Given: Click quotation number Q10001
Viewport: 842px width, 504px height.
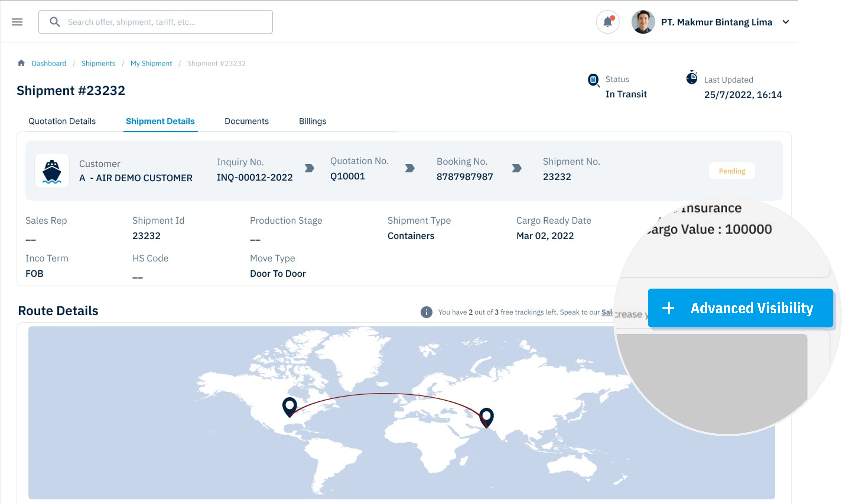Looking at the screenshot, I should [348, 176].
